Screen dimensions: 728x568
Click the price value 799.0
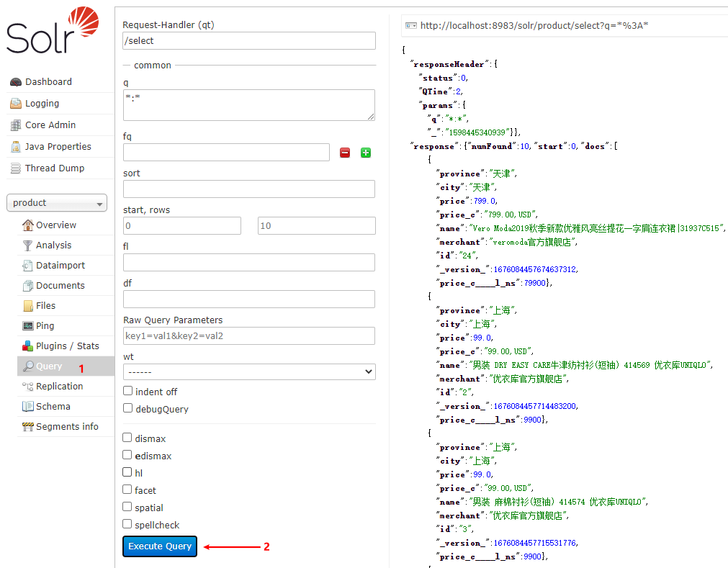(x=485, y=201)
